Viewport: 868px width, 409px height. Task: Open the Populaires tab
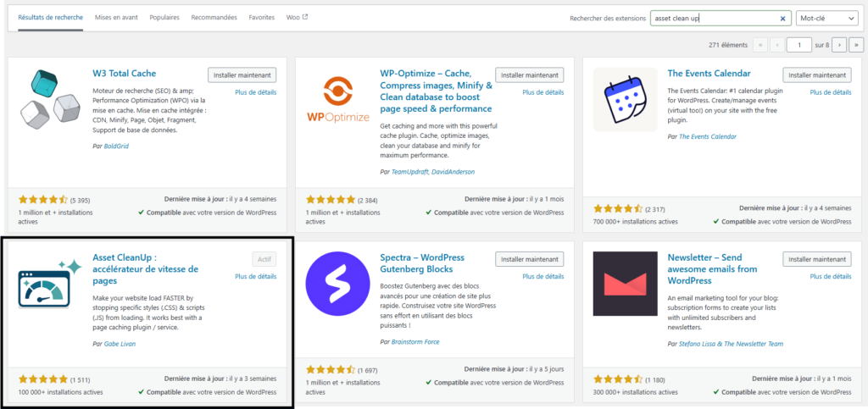[x=164, y=17]
